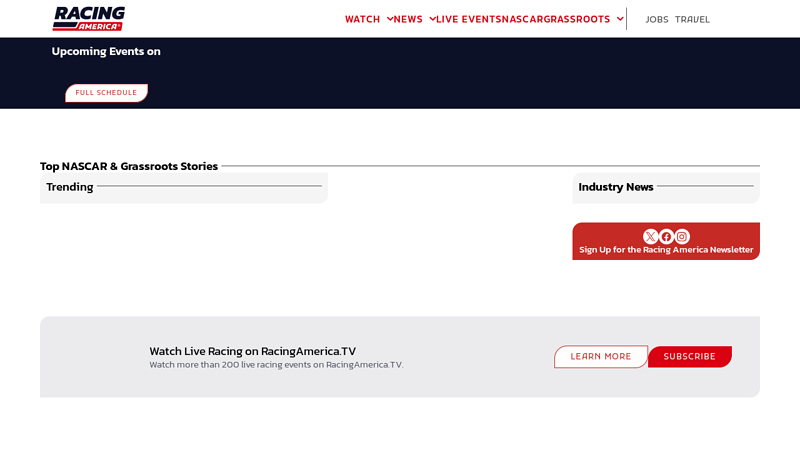Open the Facebook social icon
This screenshot has height=450, width=800.
666,237
